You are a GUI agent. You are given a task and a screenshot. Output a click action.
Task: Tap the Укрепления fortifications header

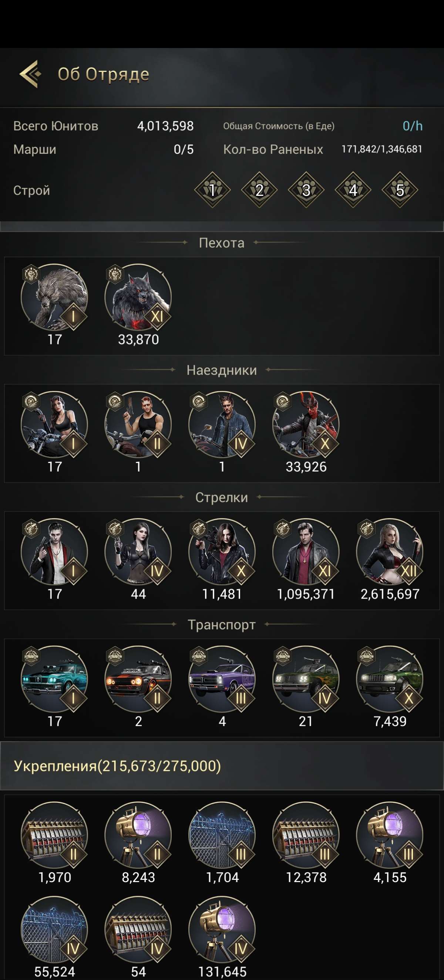pos(117,766)
